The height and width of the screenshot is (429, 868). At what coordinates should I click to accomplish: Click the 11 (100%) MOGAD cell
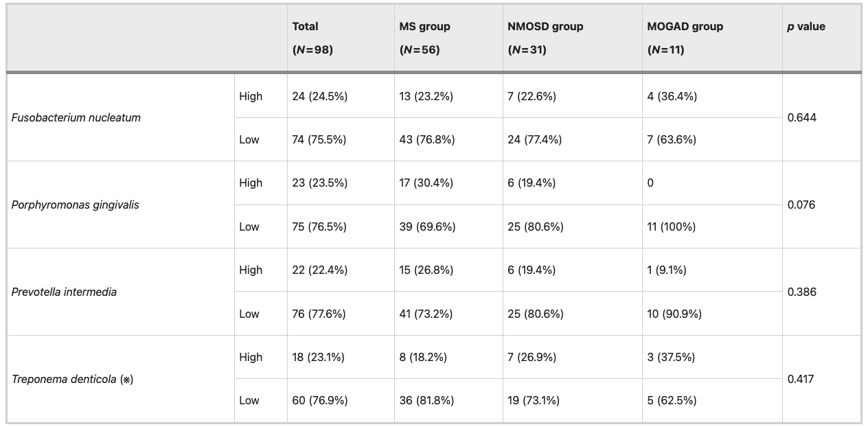[672, 227]
